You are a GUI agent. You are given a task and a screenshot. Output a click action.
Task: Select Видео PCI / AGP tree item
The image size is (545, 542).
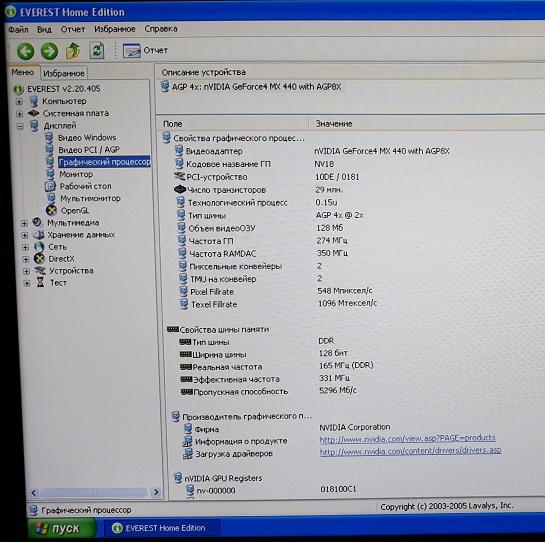[89, 150]
